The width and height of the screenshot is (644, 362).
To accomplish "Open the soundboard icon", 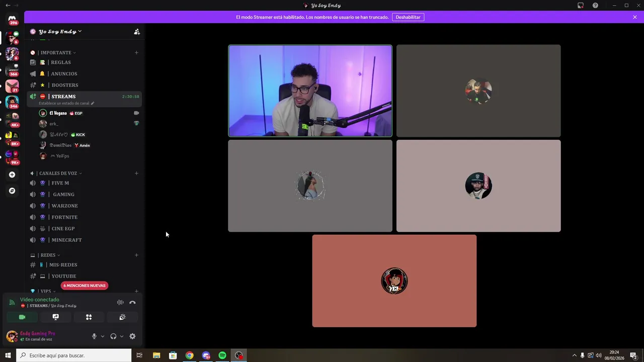I will click(122, 317).
